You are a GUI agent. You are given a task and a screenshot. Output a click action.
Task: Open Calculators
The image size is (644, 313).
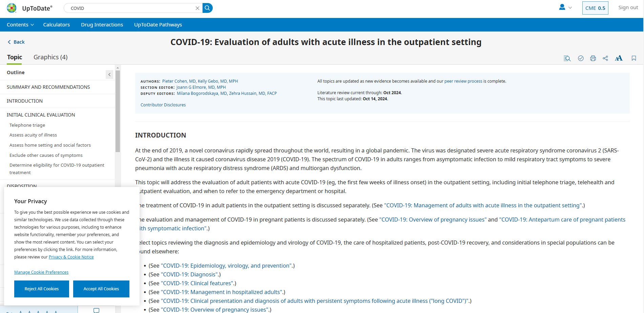coord(57,25)
